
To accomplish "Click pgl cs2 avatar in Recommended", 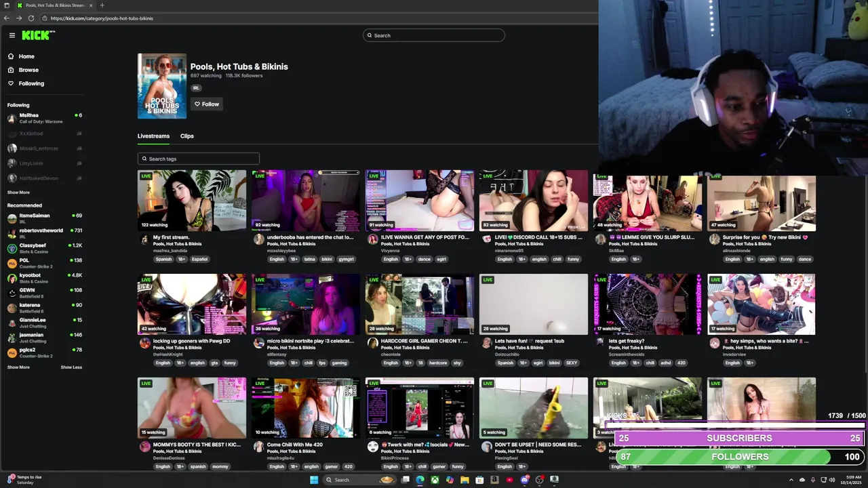I will pos(12,352).
